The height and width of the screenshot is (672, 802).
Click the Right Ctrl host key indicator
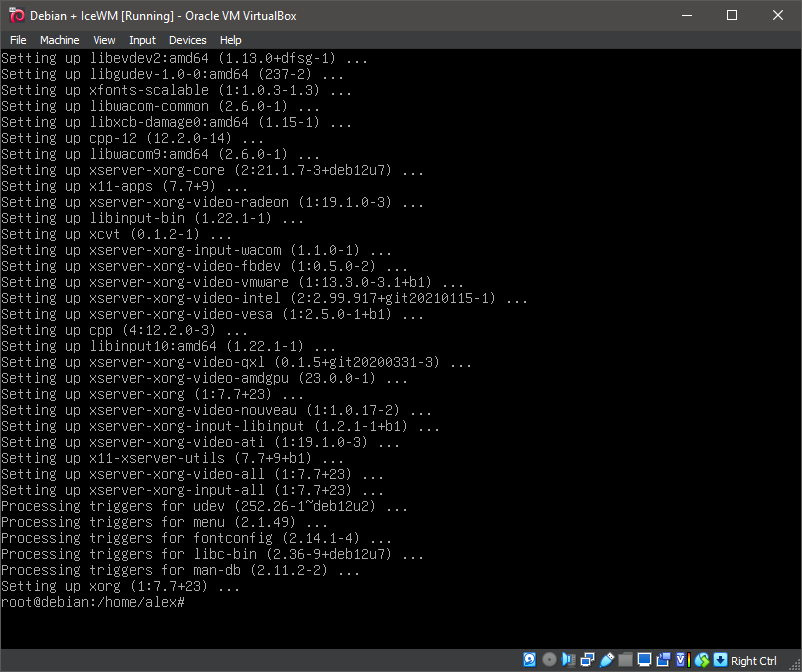[755, 660]
